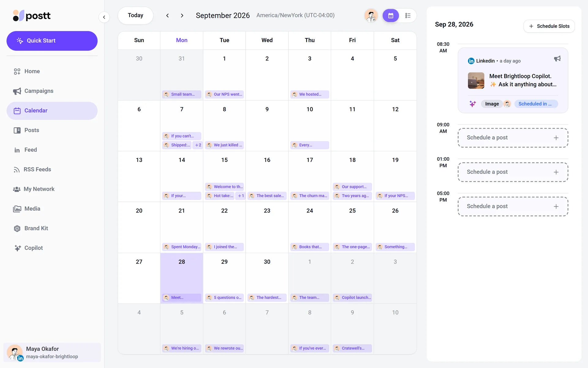The image size is (588, 368).
Task: Select the September 23 day cell
Action: click(x=267, y=227)
